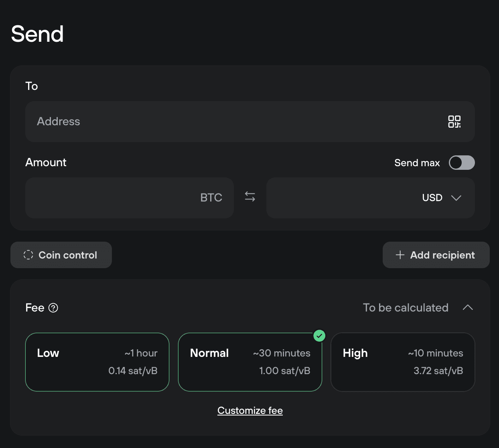Open the QR code scanner for the address
Screen dimensions: 499x448
[x=455, y=122]
